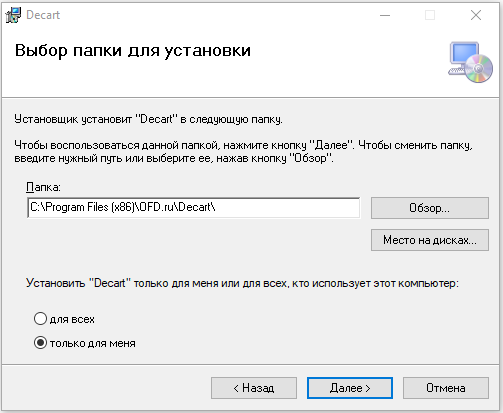The height and width of the screenshot is (413, 503).
Task: Close the Decart installer window
Action: pyautogui.click(x=476, y=15)
